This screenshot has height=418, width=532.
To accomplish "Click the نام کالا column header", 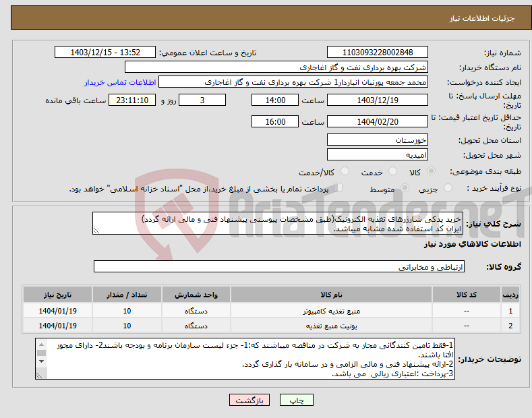I will [331, 295].
